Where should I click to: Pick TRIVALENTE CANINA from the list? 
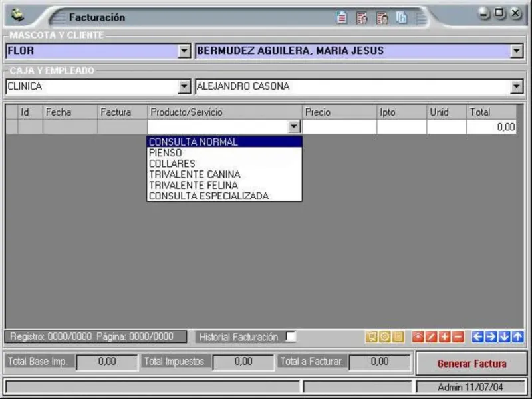[224, 174]
